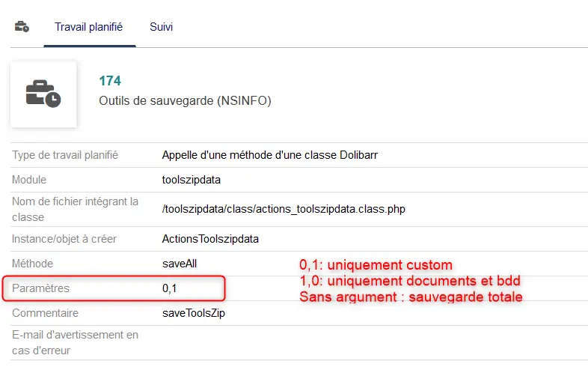Open job reference 174 link
The height and width of the screenshot is (367, 588).
coord(110,81)
